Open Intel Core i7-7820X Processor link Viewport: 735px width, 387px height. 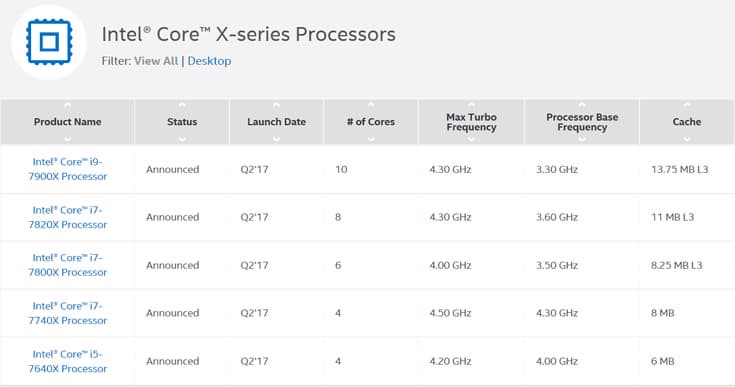click(68, 217)
